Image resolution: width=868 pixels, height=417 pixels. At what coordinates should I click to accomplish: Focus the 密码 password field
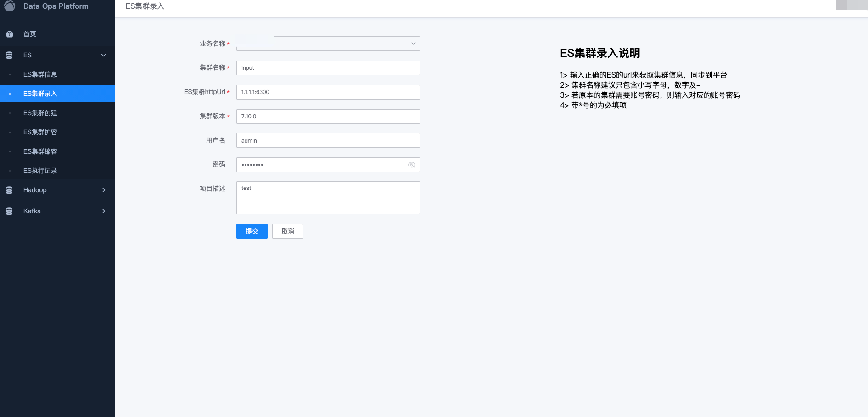(328, 165)
